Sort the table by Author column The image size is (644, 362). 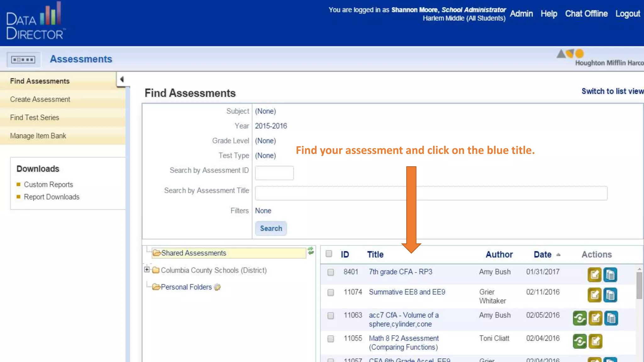pyautogui.click(x=499, y=255)
